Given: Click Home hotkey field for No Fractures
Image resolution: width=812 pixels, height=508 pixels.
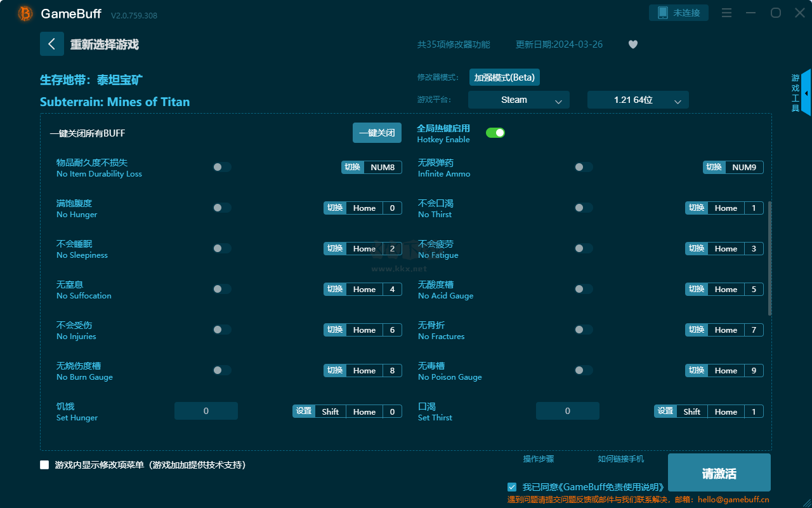Looking at the screenshot, I should click(726, 330).
